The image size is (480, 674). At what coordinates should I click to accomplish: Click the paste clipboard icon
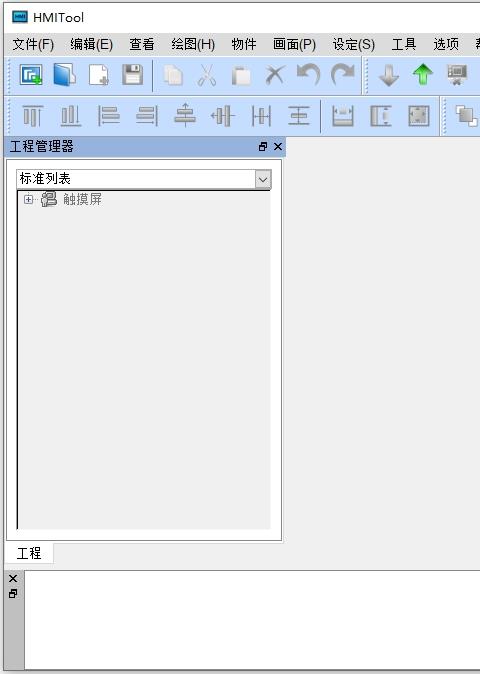click(x=241, y=75)
